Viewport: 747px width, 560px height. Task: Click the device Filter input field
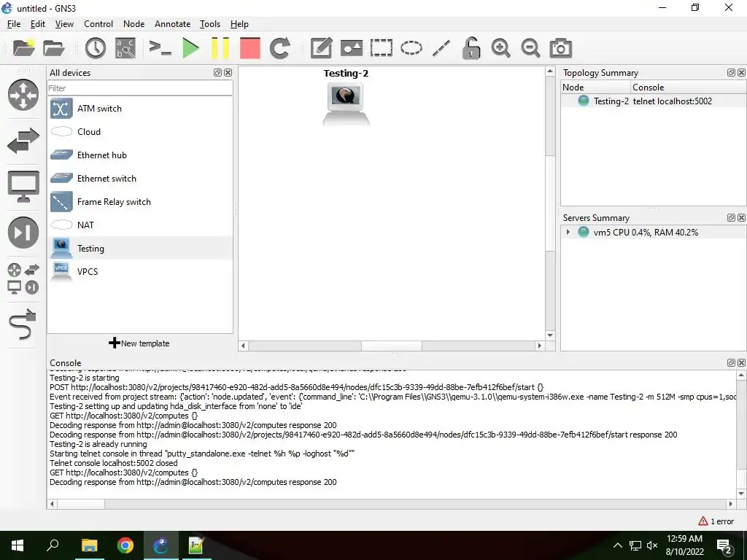point(140,88)
